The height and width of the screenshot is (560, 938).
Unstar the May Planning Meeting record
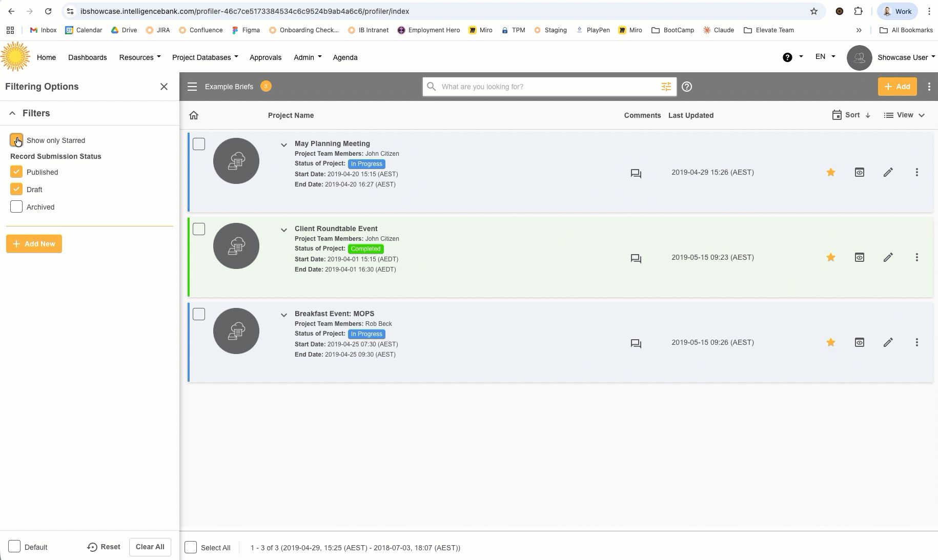(830, 173)
